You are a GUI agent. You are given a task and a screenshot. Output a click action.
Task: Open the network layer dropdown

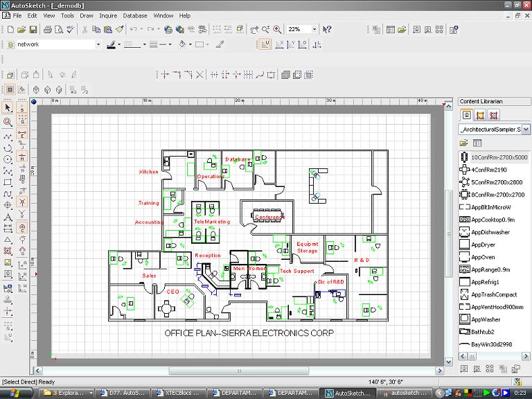pos(98,44)
